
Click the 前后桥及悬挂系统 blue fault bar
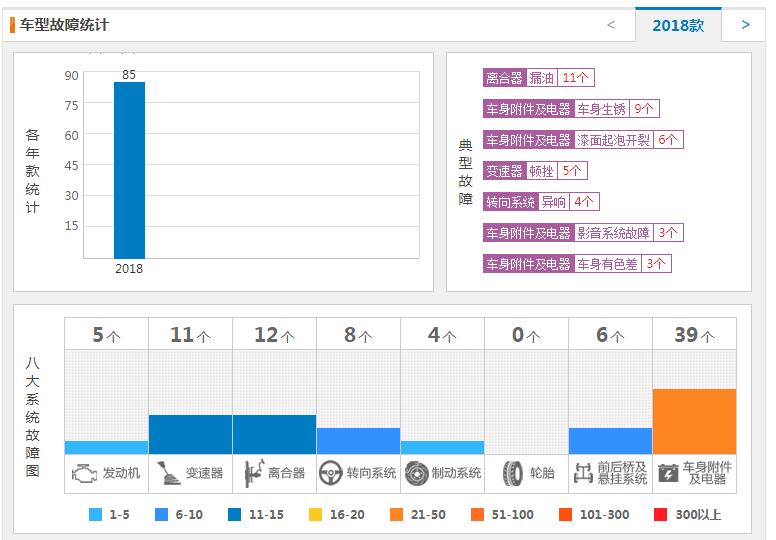point(610,441)
